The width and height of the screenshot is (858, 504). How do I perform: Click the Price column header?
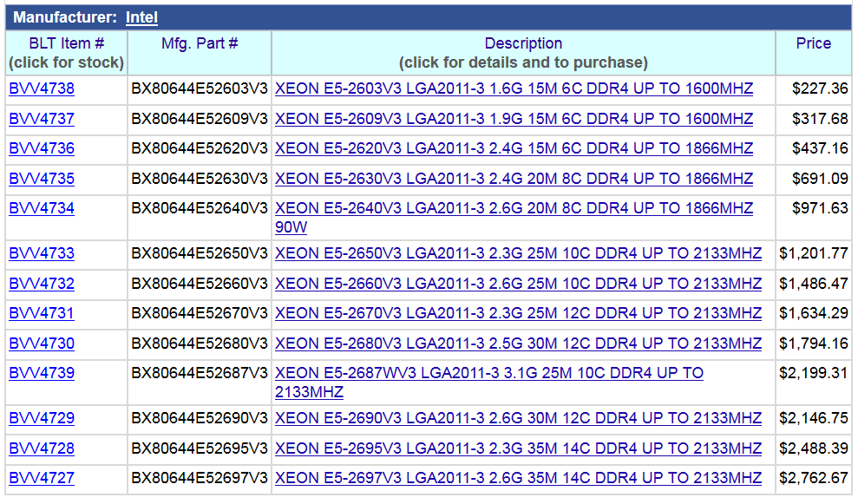[814, 53]
